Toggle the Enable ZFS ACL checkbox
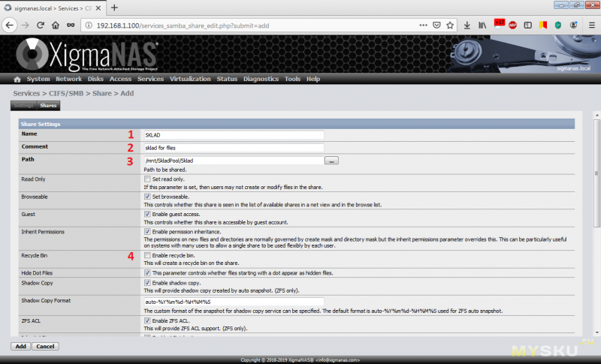601x364 pixels. point(147,320)
